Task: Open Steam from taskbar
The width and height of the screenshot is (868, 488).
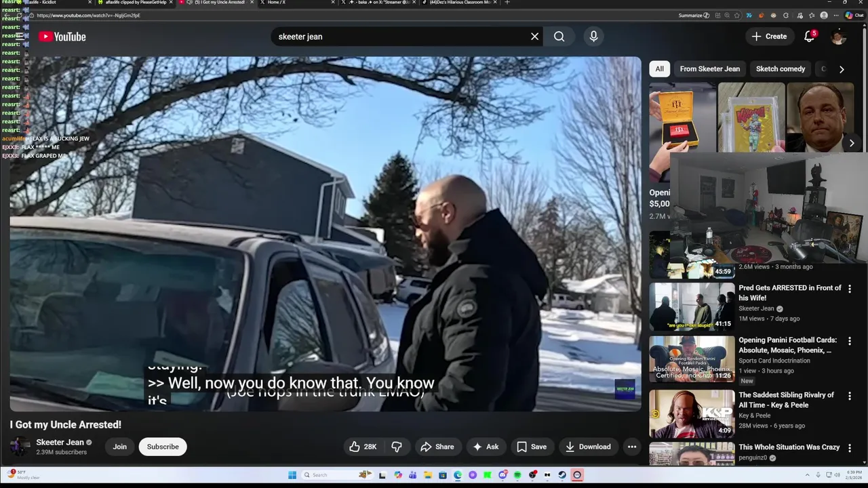Action: tap(562, 475)
